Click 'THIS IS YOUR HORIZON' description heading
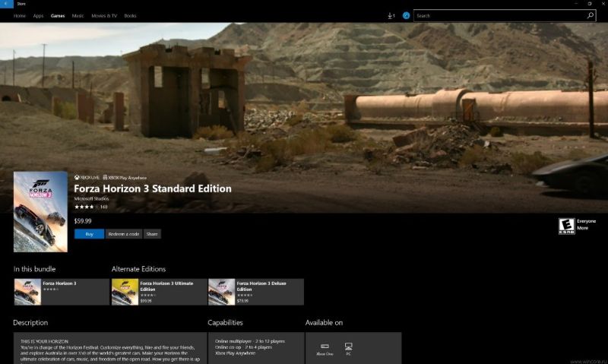Image resolution: width=608 pixels, height=364 pixels. pyautogui.click(x=45, y=341)
